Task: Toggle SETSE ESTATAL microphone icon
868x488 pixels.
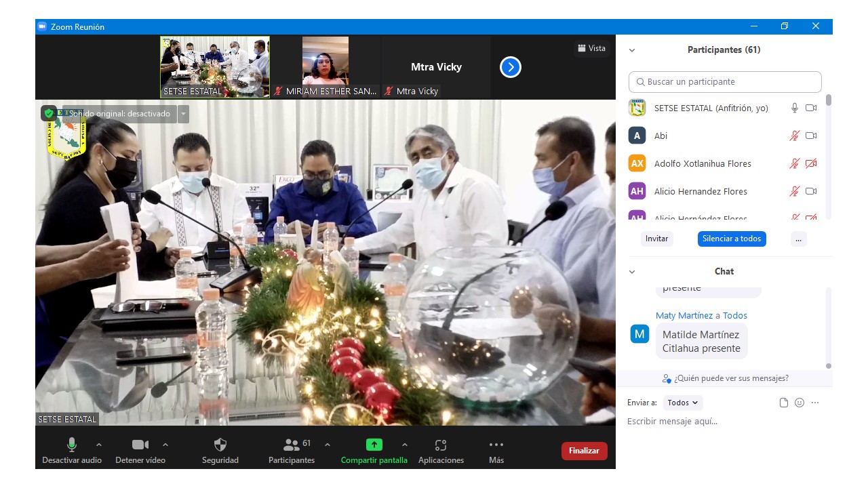Action: (795, 108)
